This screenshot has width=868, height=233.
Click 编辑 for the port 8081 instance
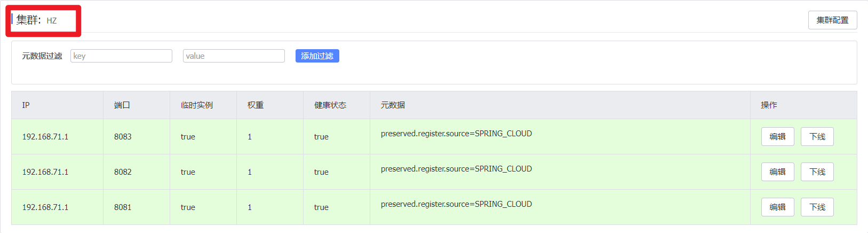pyautogui.click(x=777, y=207)
